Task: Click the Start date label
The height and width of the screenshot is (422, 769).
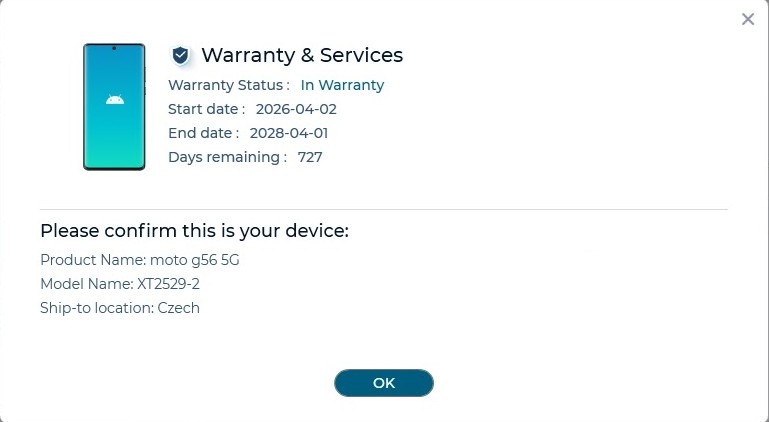Action: tap(206, 109)
